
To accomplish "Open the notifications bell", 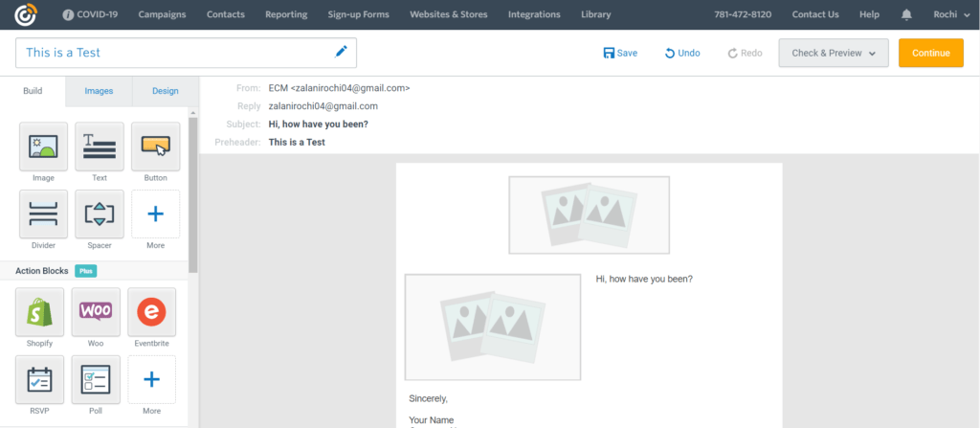I will point(906,14).
